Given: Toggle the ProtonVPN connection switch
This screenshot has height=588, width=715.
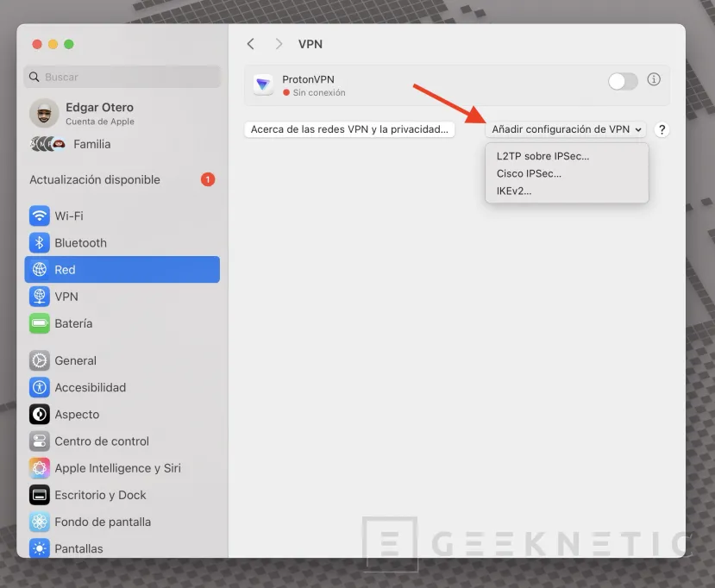Looking at the screenshot, I should [623, 81].
